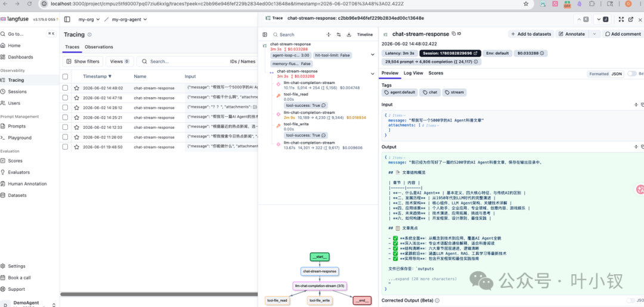This screenshot has height=307, width=644.
Task: Check the 14:12:33 trace row checkbox
Action: tap(66, 127)
